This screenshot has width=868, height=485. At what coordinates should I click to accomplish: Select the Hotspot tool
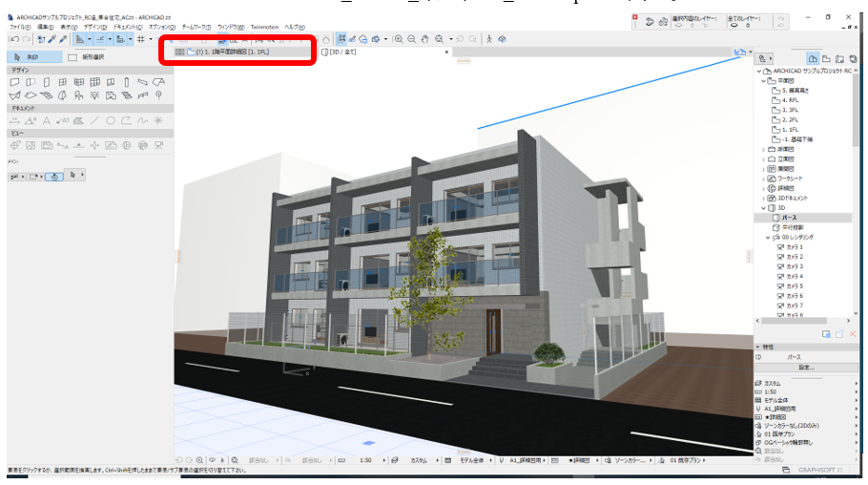pyautogui.click(x=158, y=120)
